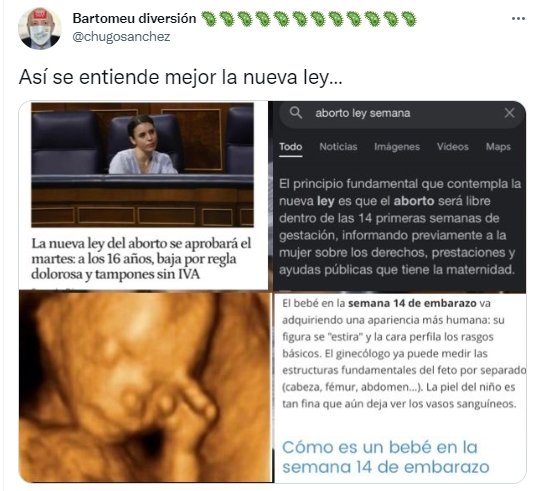Switch to the Imágenes tab
The image size is (540, 491).
[x=397, y=147]
